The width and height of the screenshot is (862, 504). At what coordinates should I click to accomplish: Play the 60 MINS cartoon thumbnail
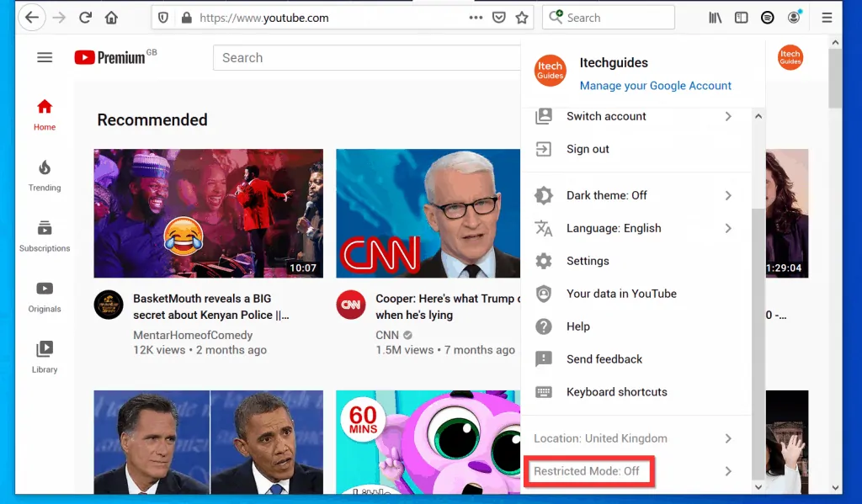(428, 442)
